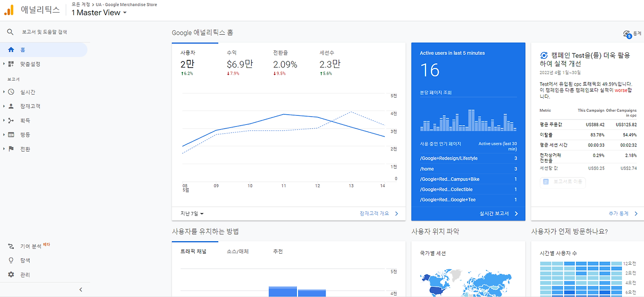Select the 소스/매체 tab
Screen dimensions: 644x297
237,252
